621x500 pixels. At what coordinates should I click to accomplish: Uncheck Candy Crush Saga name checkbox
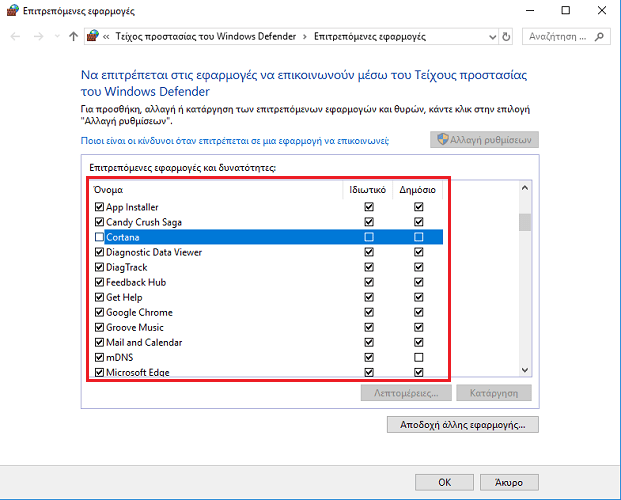pyautogui.click(x=99, y=222)
